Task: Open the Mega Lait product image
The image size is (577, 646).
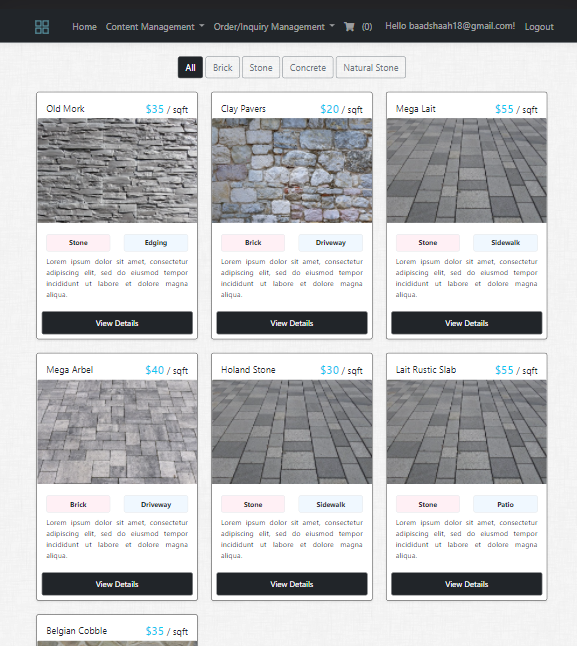Action: click(x=467, y=171)
